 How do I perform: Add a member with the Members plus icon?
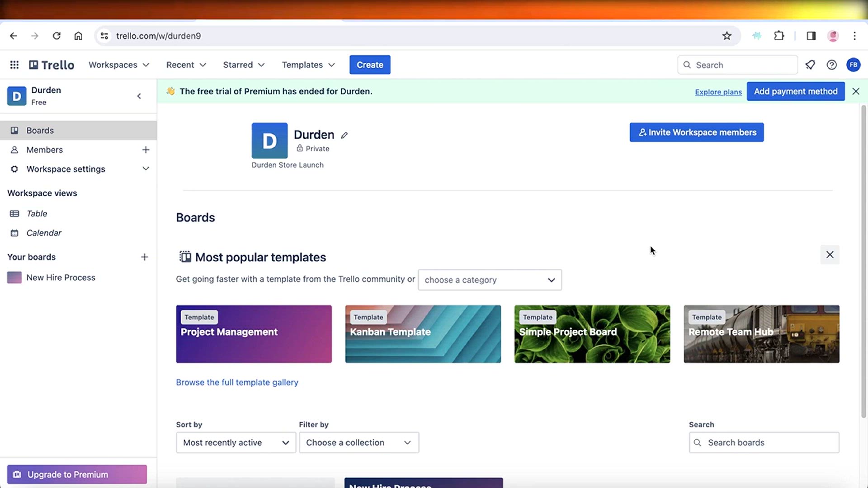click(x=146, y=150)
